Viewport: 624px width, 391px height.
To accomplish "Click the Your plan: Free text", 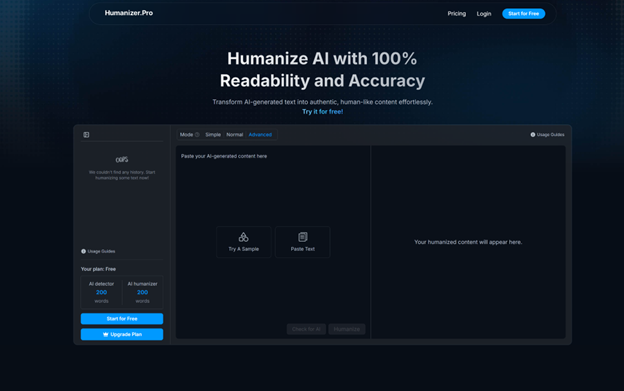I will (98, 269).
